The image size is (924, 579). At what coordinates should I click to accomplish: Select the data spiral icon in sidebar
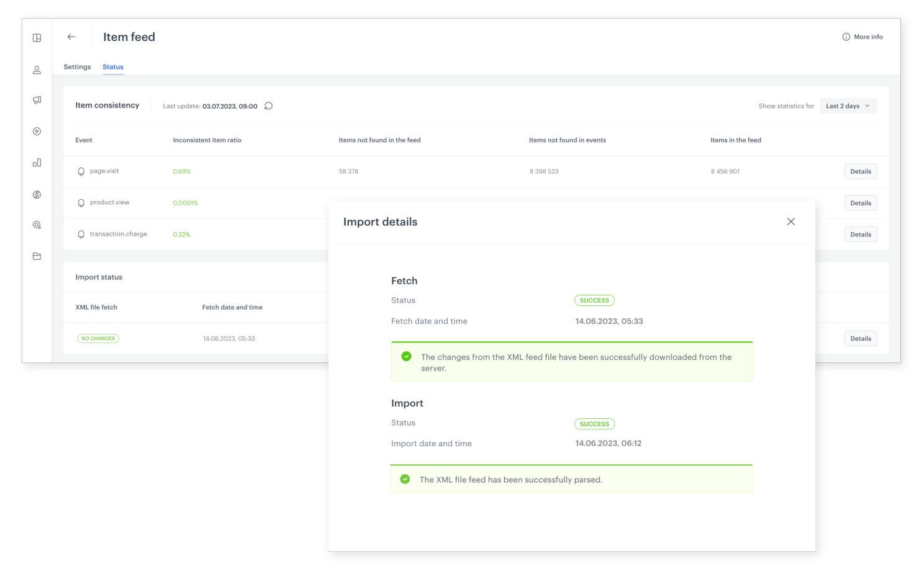click(37, 194)
